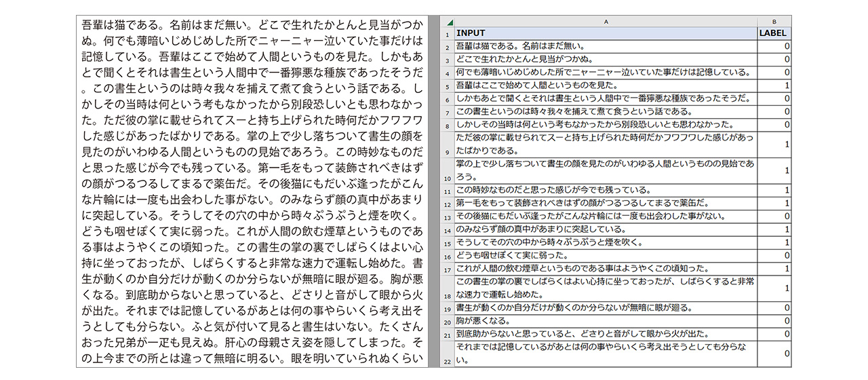The image size is (868, 380).
Task: Click the Japanese text paragraph on the left
Action: pos(252,191)
